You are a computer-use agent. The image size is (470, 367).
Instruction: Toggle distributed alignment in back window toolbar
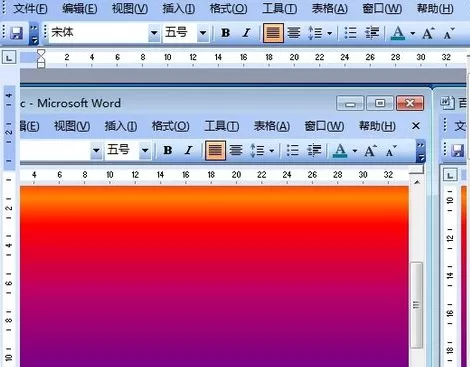coord(294,33)
